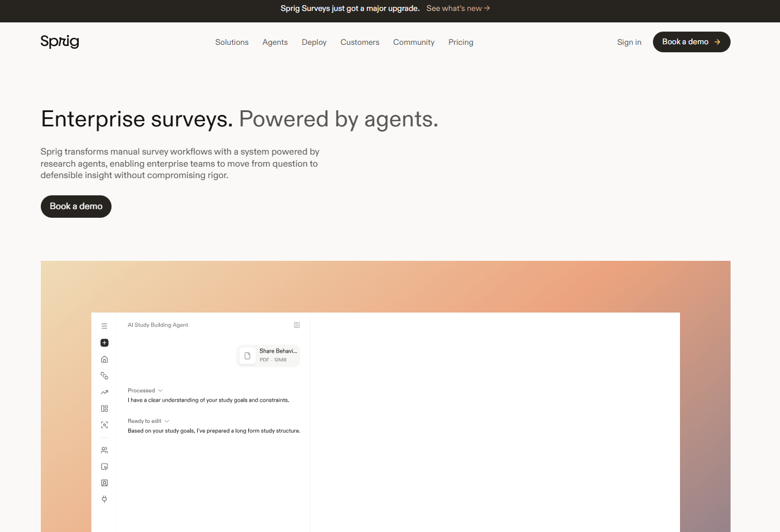
Task: Go to the Pricing page
Action: coord(461,42)
